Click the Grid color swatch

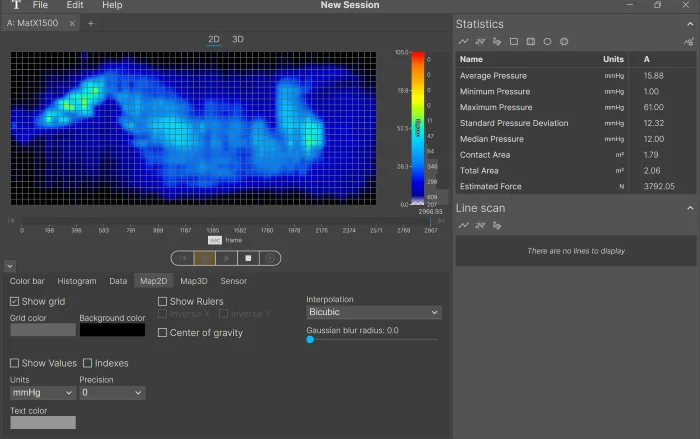pyautogui.click(x=42, y=330)
